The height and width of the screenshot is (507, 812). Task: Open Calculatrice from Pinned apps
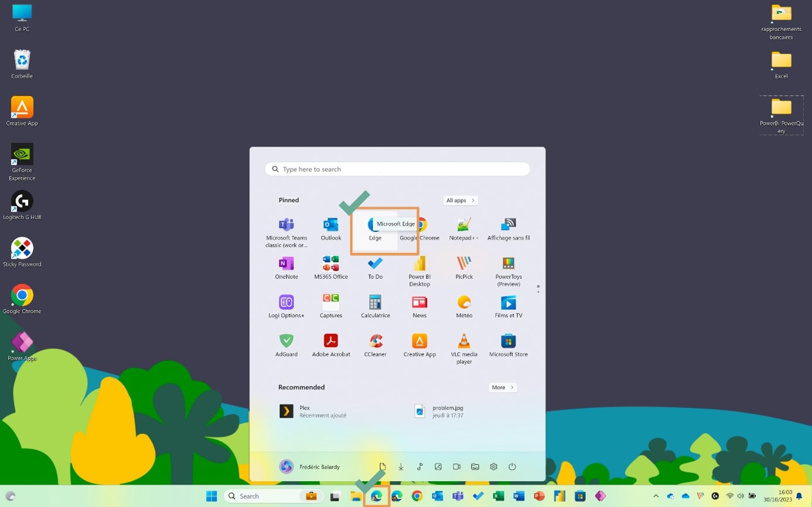375,306
